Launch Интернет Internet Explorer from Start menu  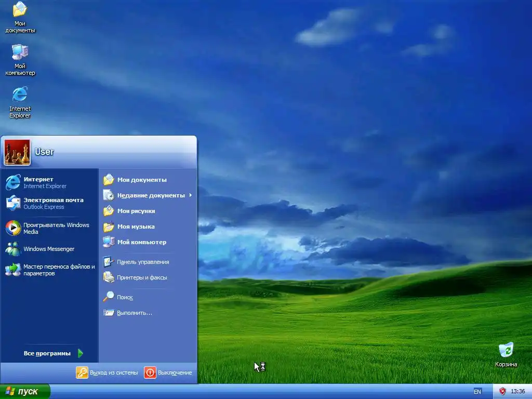click(49, 182)
